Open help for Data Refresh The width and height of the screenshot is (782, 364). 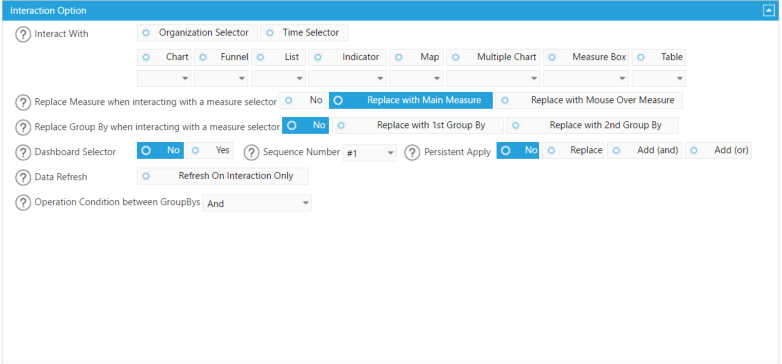tap(23, 177)
